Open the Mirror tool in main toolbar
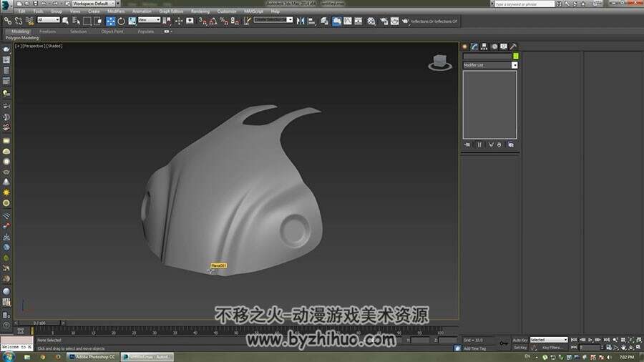This screenshot has width=644, height=362. click(301, 21)
